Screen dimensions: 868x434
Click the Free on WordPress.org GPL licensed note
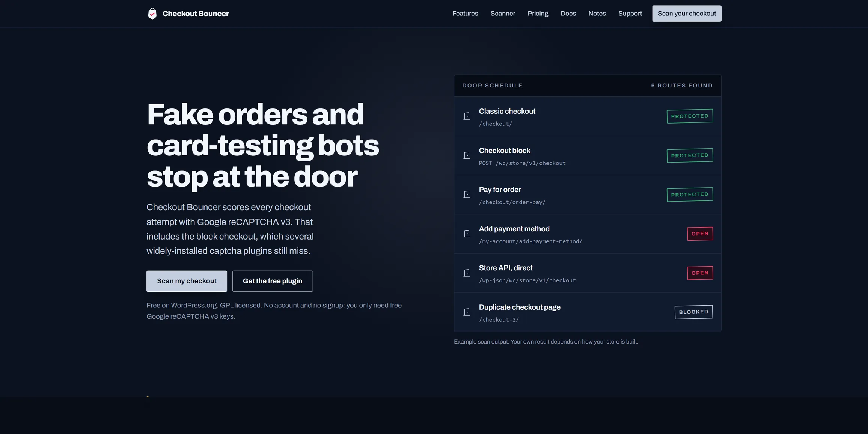(274, 311)
